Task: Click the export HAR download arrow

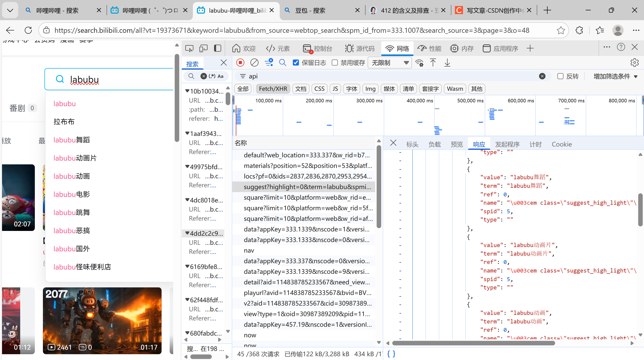Action: 447,63
